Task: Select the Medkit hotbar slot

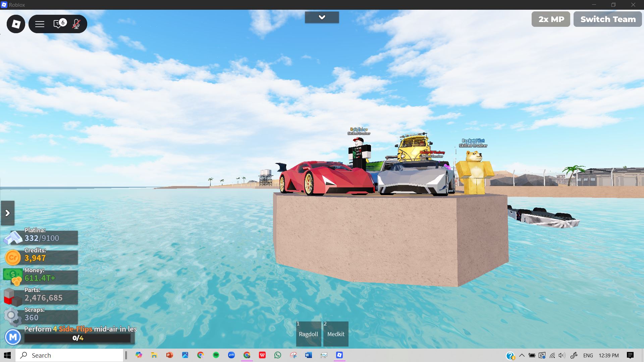Action: point(335,334)
